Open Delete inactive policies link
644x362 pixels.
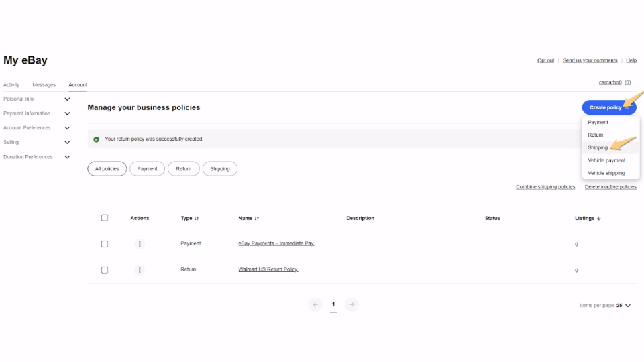click(x=610, y=187)
